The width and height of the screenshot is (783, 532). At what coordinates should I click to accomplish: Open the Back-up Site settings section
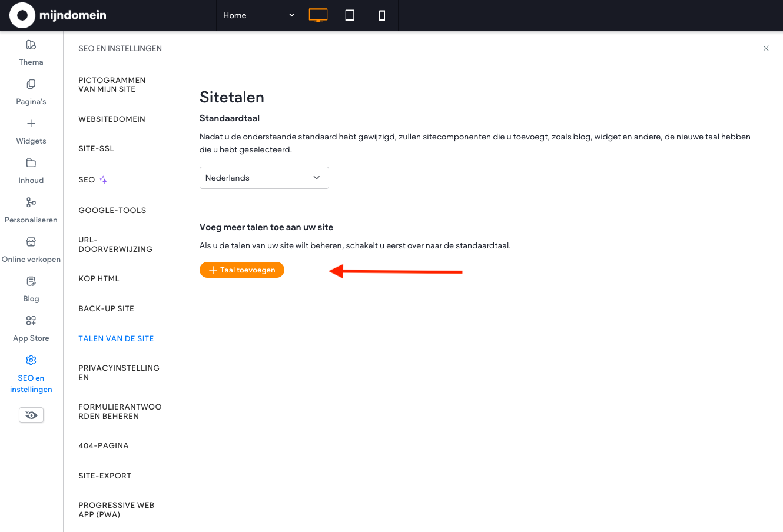(x=107, y=308)
